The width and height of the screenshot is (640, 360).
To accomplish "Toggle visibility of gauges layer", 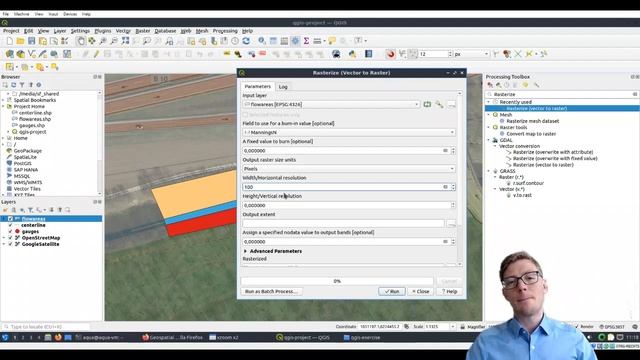I will pyautogui.click(x=10, y=231).
